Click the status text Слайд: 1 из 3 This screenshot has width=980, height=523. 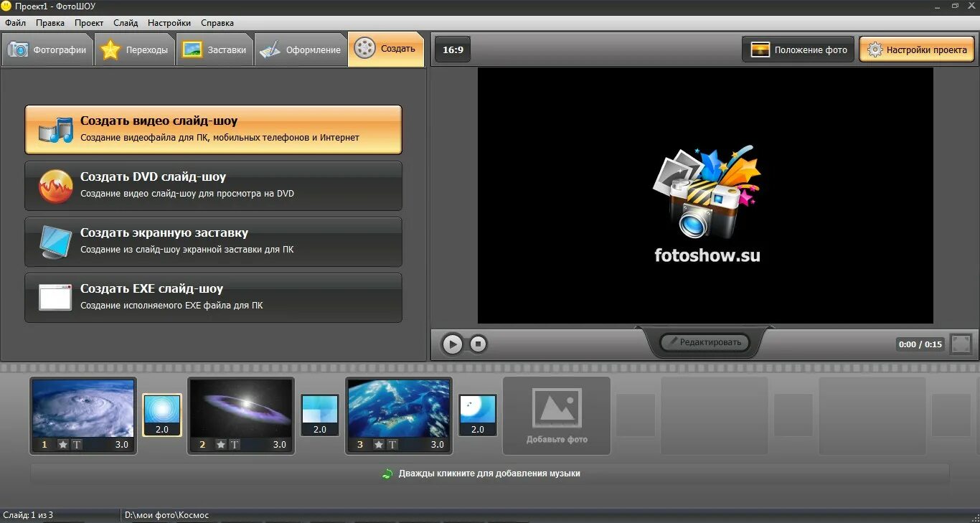[28, 515]
